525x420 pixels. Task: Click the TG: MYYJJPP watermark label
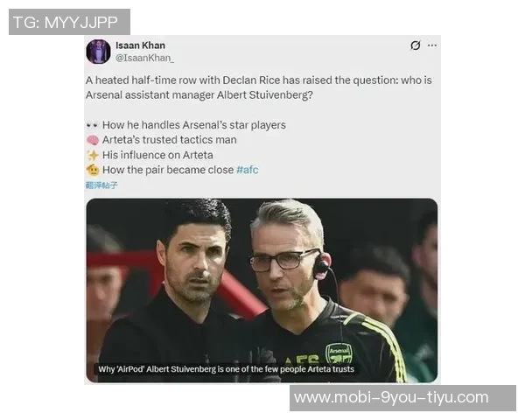pos(69,22)
